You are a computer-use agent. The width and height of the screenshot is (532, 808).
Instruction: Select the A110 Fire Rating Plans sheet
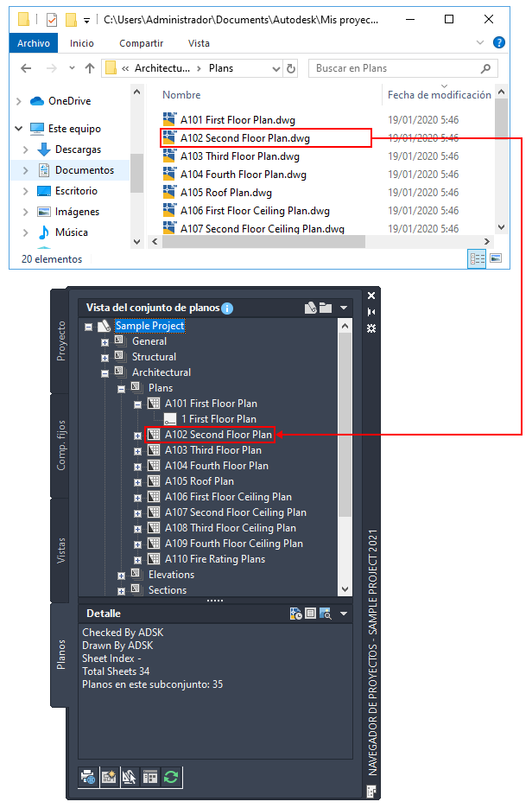(215, 559)
